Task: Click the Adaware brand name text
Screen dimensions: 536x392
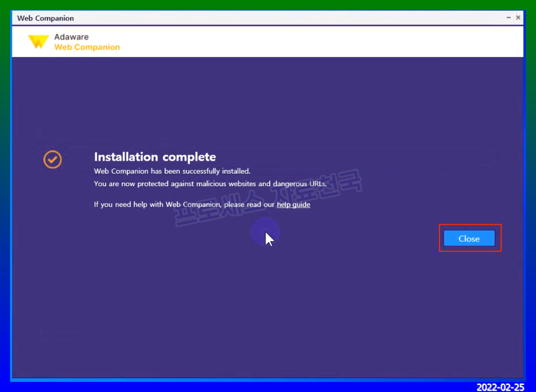Action: (x=71, y=37)
